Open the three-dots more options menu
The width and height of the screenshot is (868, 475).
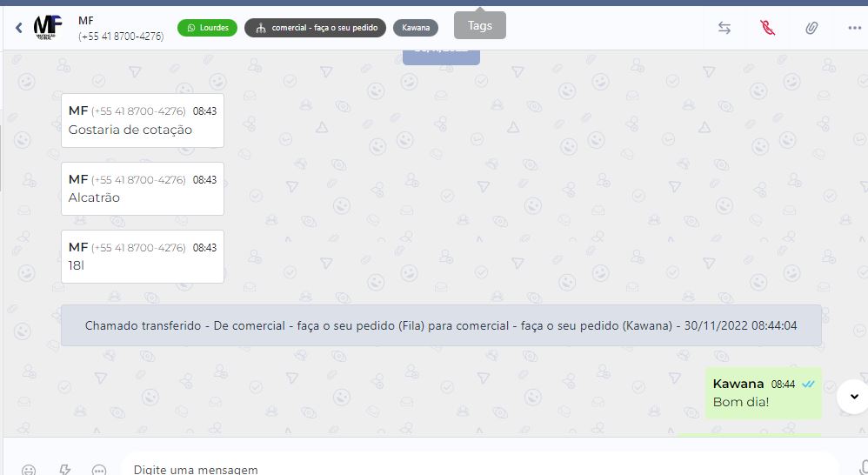(x=854, y=28)
